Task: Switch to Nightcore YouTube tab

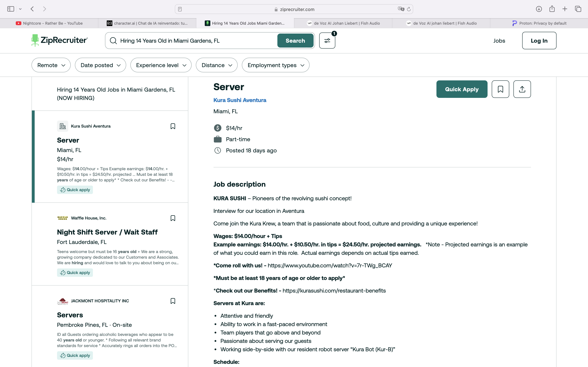Action: coord(49,23)
